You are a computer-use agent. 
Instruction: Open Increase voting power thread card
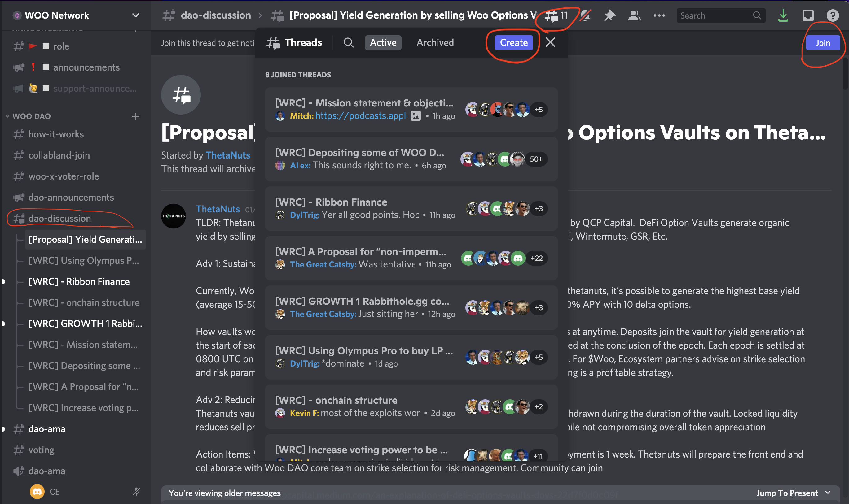(x=411, y=448)
